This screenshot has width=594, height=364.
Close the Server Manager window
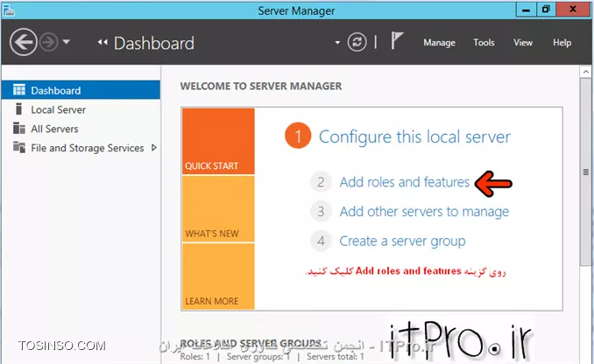(x=573, y=10)
